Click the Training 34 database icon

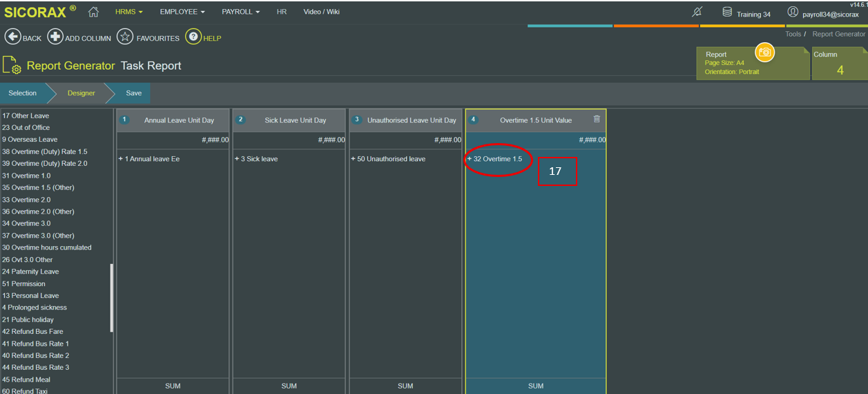pos(727,12)
